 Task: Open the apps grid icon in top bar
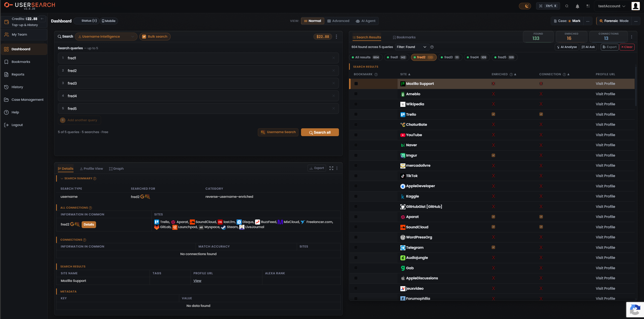point(588,6)
